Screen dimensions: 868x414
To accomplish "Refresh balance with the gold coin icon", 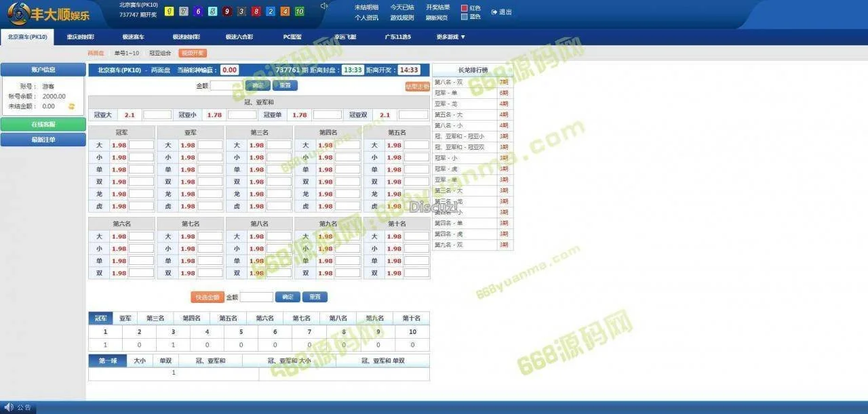I will pos(71,106).
